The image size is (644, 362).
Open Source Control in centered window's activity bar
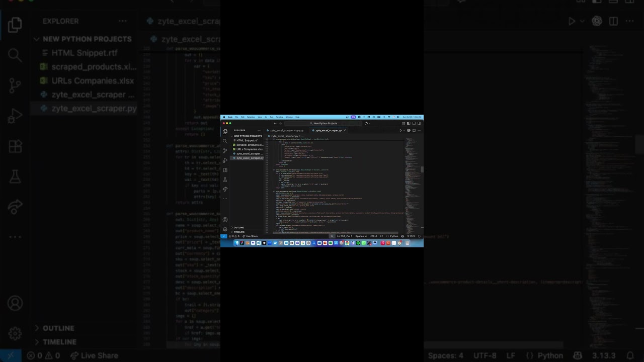click(x=225, y=151)
